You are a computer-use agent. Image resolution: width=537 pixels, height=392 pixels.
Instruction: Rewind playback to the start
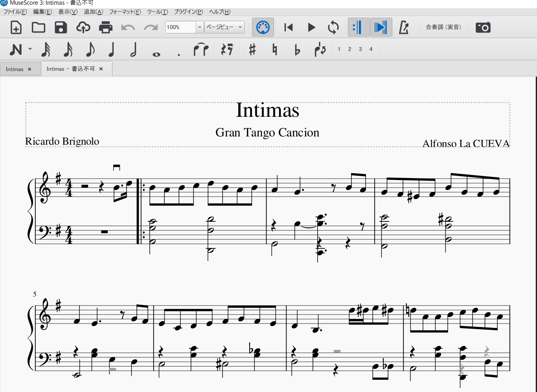289,28
